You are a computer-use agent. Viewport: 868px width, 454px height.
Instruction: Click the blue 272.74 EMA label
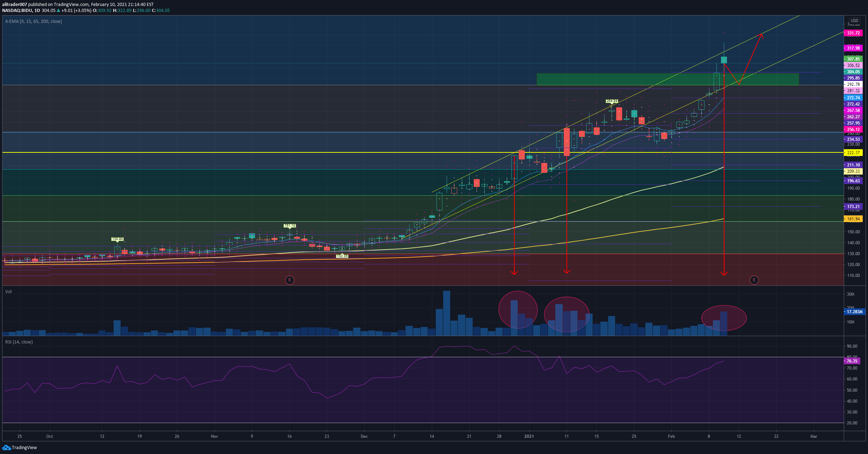click(853, 98)
